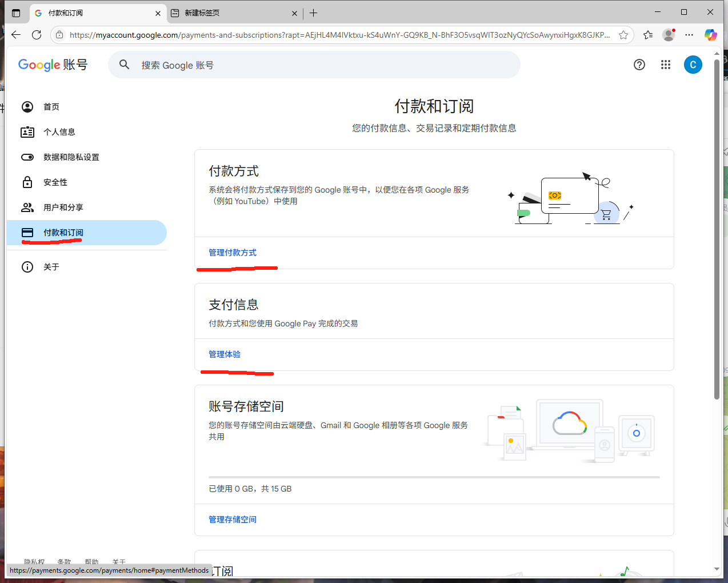
Task: Click the browser refresh icon
Action: point(37,35)
